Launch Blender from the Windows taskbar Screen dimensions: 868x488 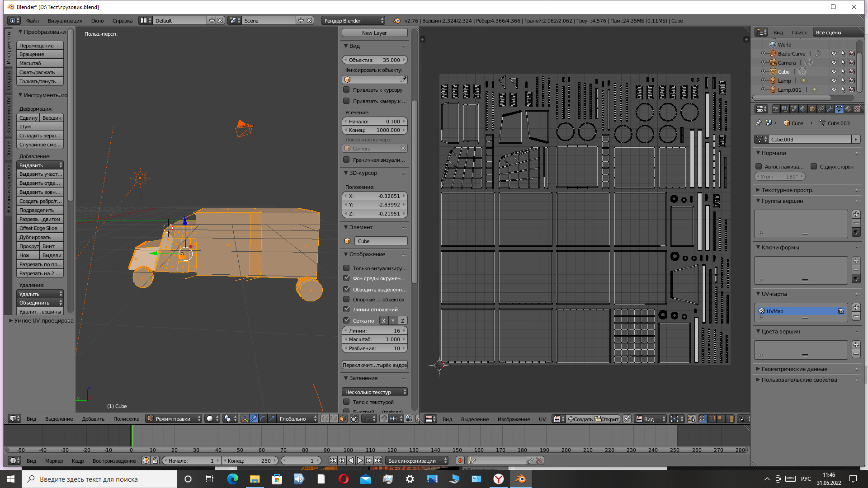coord(521,479)
